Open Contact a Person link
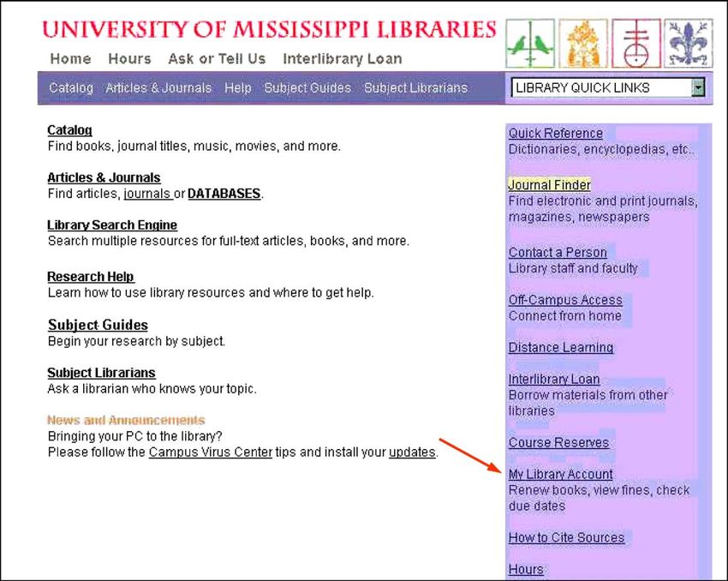Viewport: 728px width, 581px height. pyautogui.click(x=558, y=252)
